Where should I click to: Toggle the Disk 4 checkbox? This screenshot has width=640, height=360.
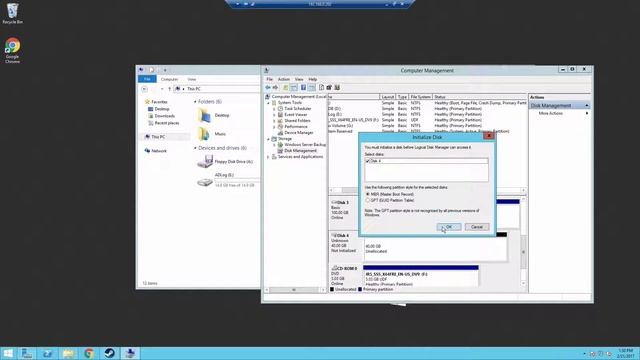[x=368, y=161]
